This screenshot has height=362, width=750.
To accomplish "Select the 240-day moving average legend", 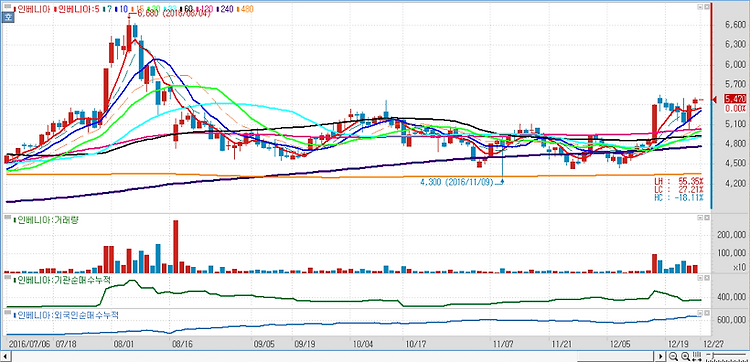I will click(225, 9).
